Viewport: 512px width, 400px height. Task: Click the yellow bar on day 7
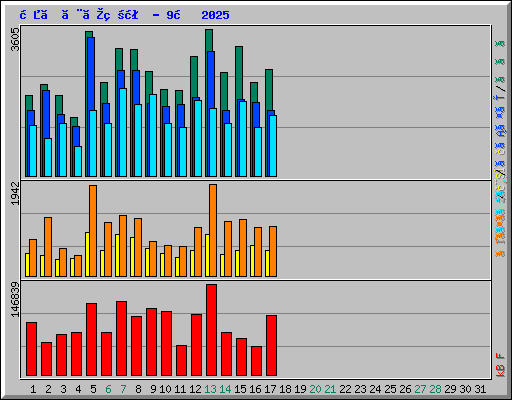click(117, 255)
